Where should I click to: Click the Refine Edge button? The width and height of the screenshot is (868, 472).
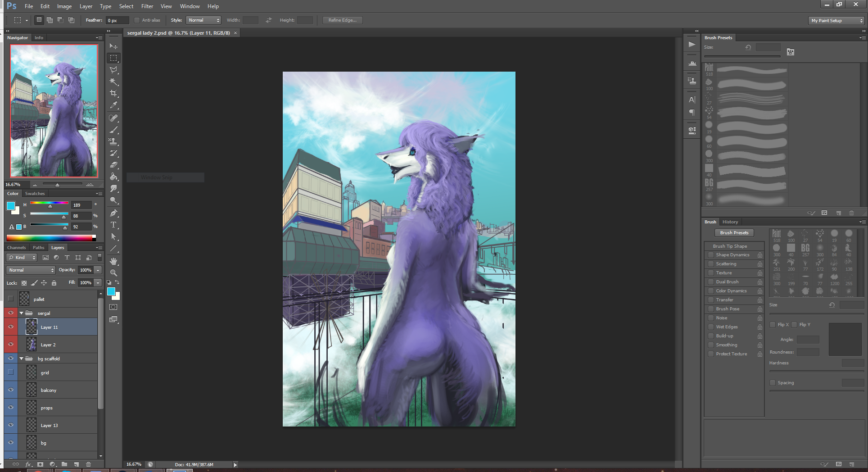coord(342,20)
